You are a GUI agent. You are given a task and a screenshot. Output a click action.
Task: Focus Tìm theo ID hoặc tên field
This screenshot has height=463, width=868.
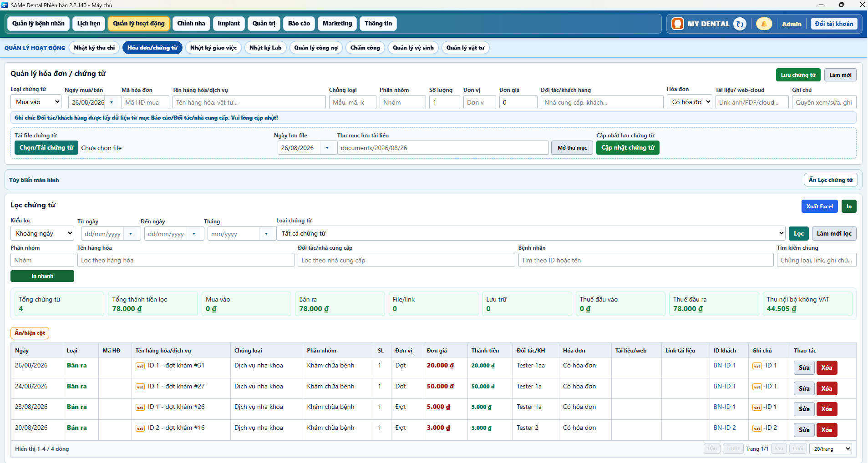646,260
